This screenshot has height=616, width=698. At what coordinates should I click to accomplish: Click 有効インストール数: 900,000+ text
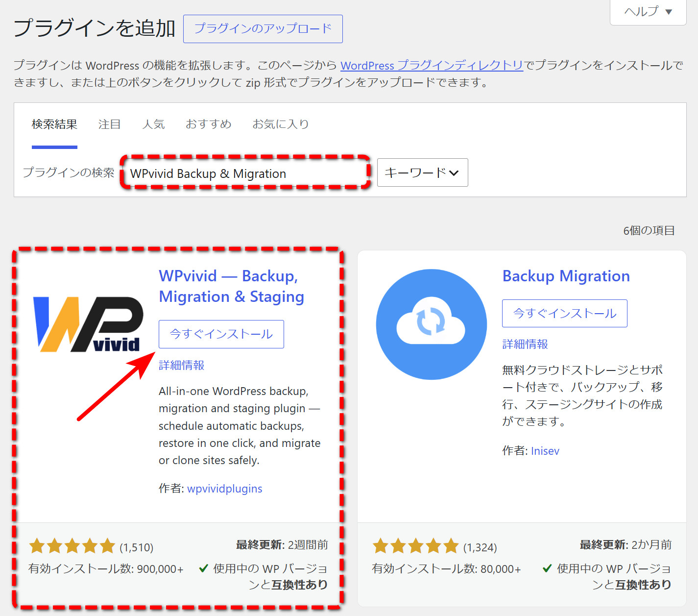point(106,569)
